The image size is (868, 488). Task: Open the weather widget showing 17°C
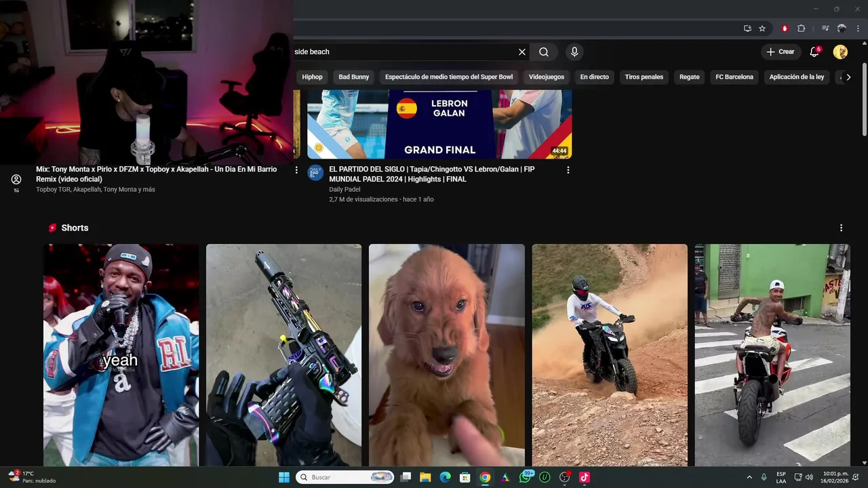click(33, 477)
